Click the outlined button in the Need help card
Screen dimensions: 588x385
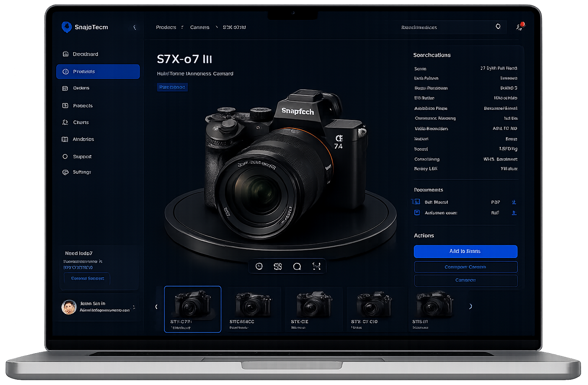click(x=87, y=278)
